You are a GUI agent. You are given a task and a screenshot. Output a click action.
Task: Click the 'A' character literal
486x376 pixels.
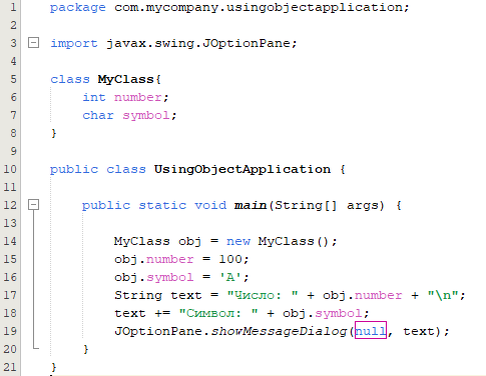(230, 277)
